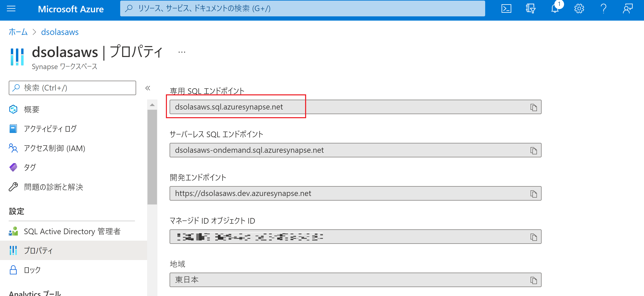Viewport: 644px width, 296px height.
Task: Open the ellipsis more options menu
Action: pos(182,52)
